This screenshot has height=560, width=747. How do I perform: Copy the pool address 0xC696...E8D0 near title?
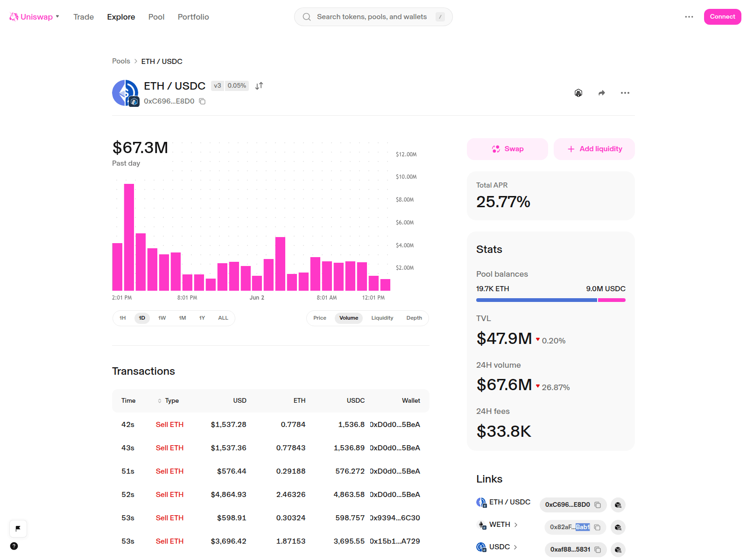click(x=202, y=101)
